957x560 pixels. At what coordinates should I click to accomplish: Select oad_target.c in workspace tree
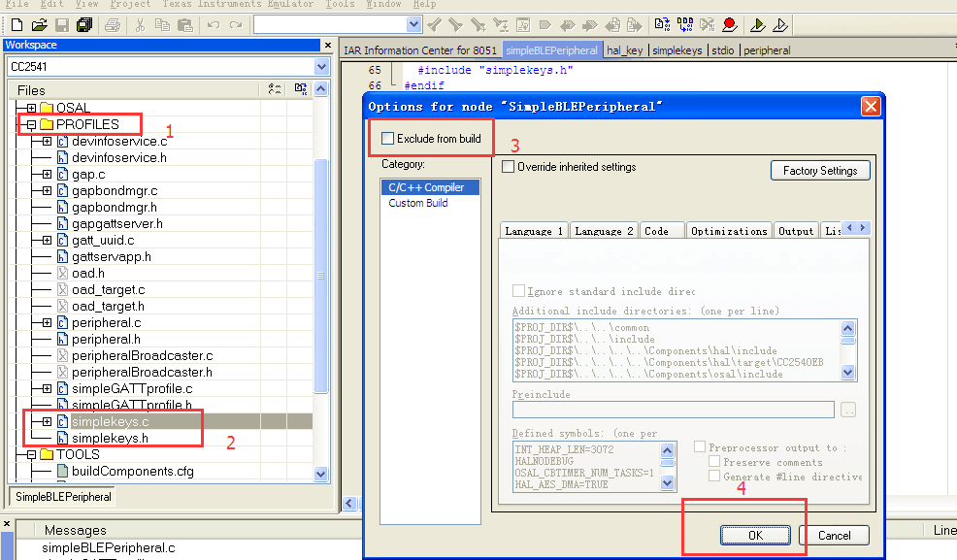[108, 290]
